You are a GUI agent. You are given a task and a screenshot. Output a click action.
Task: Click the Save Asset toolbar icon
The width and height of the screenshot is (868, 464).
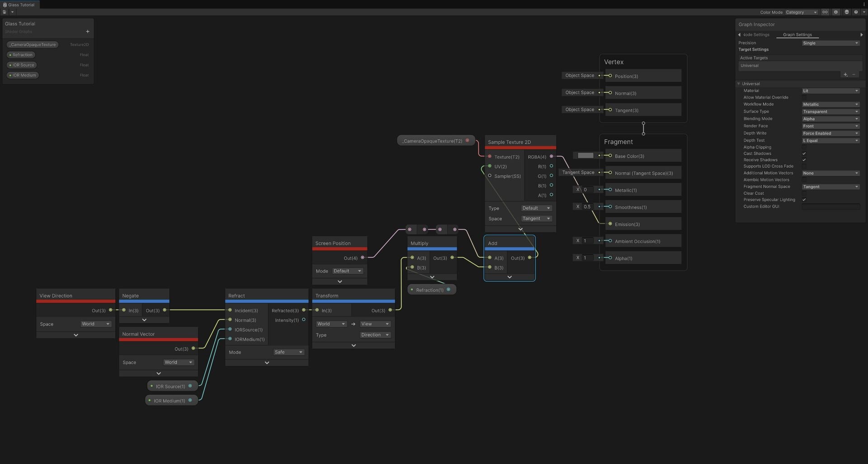tap(5, 12)
